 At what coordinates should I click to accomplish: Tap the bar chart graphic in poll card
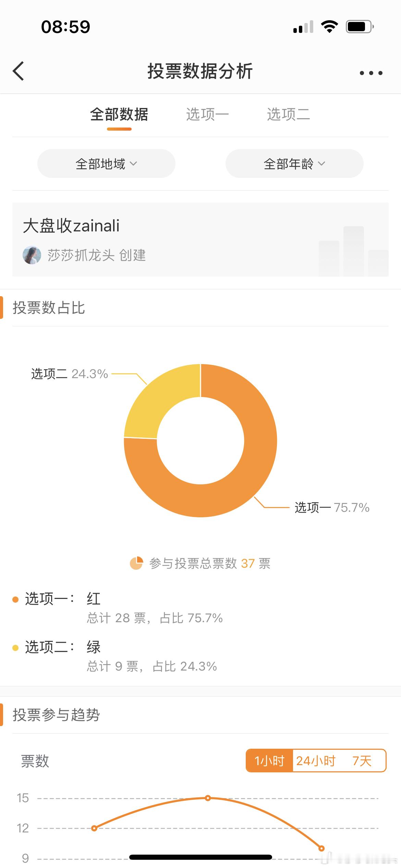[x=353, y=251]
